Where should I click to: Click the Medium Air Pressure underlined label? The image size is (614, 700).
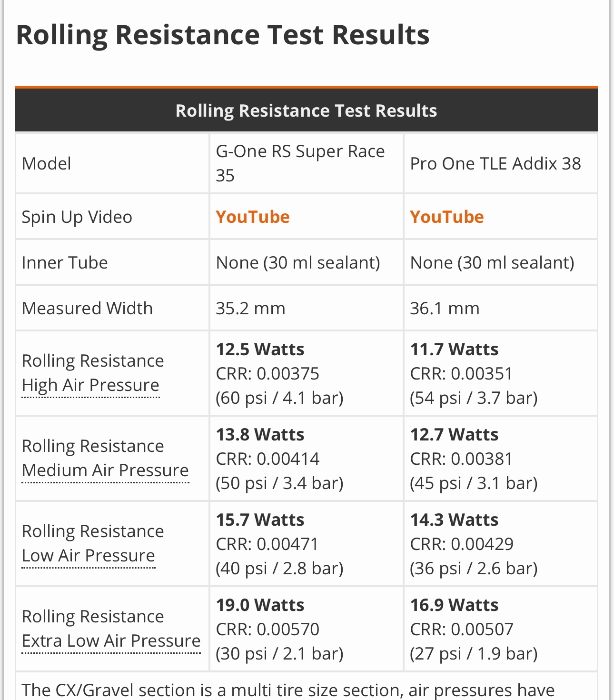105,470
